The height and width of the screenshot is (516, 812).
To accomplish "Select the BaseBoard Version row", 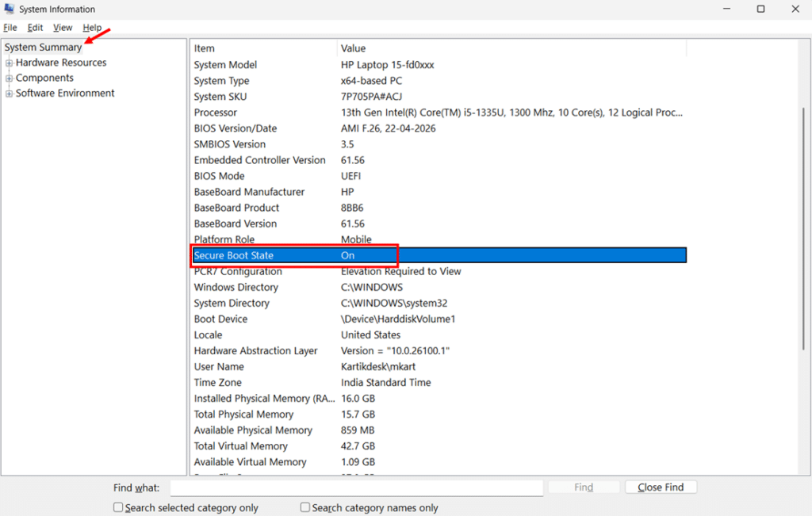I will (439, 224).
